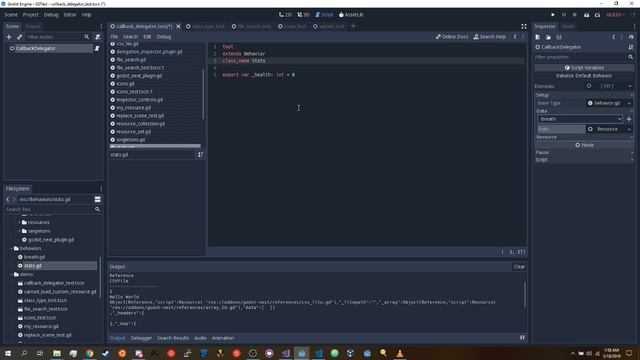This screenshot has width=640, height=360.
Task: Switch to the Node tab
Action: point(568,26)
